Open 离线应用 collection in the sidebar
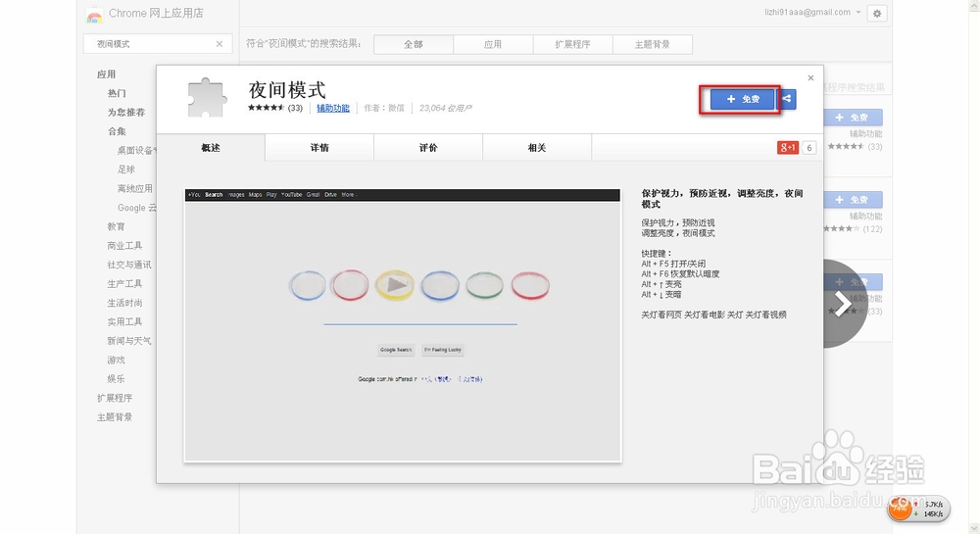This screenshot has height=534, width=980. 134,189
